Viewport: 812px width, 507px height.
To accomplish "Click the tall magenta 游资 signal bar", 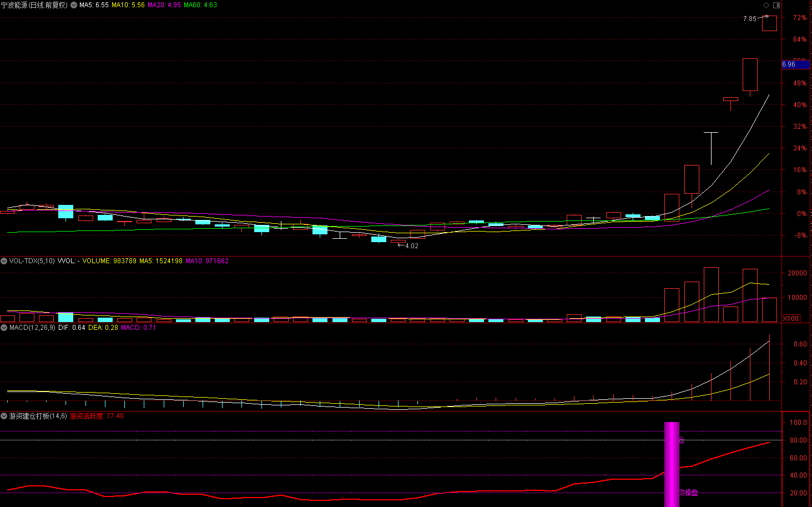I will pyautogui.click(x=672, y=464).
